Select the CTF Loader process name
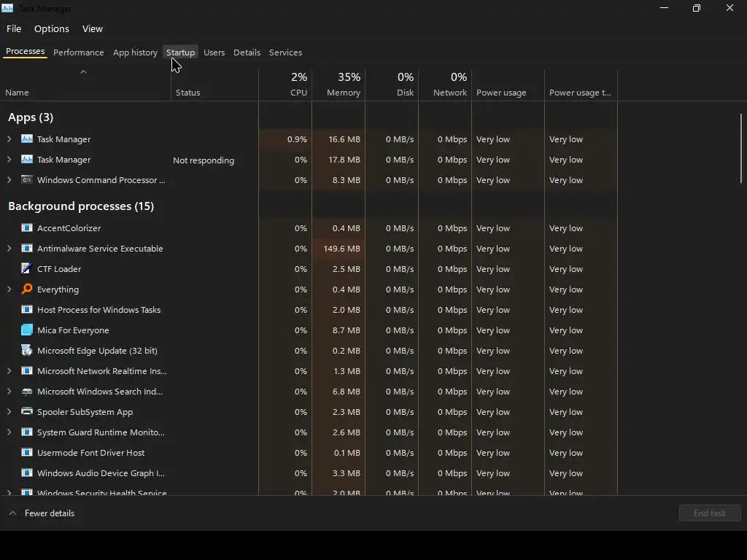The width and height of the screenshot is (747, 560). [x=59, y=268]
